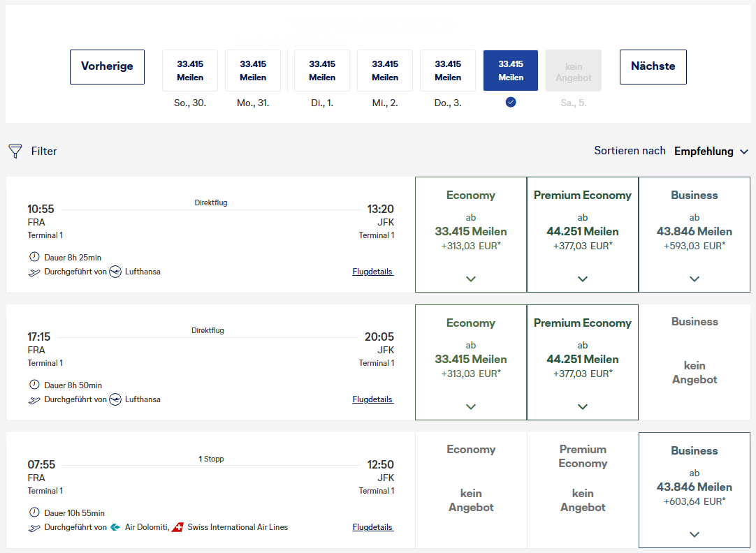Expand Economy fare details with the chevron
Image resolution: width=756 pixels, height=553 pixels.
click(x=470, y=279)
